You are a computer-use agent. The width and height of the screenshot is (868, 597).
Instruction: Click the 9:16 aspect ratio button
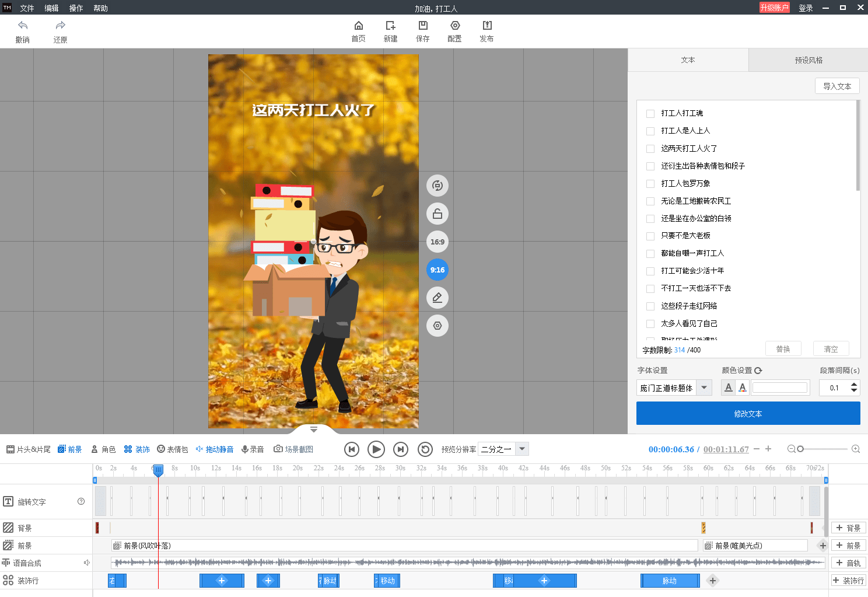pos(437,270)
